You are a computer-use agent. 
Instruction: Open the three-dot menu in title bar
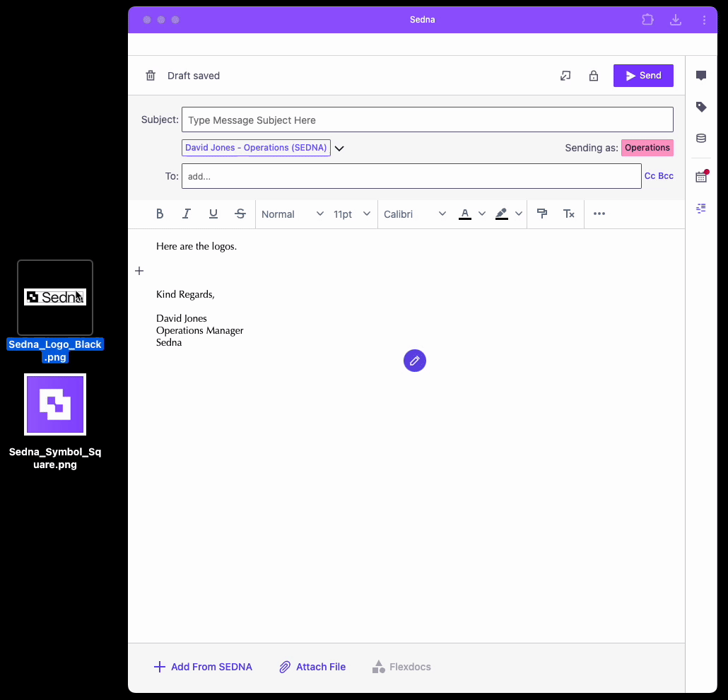[704, 20]
